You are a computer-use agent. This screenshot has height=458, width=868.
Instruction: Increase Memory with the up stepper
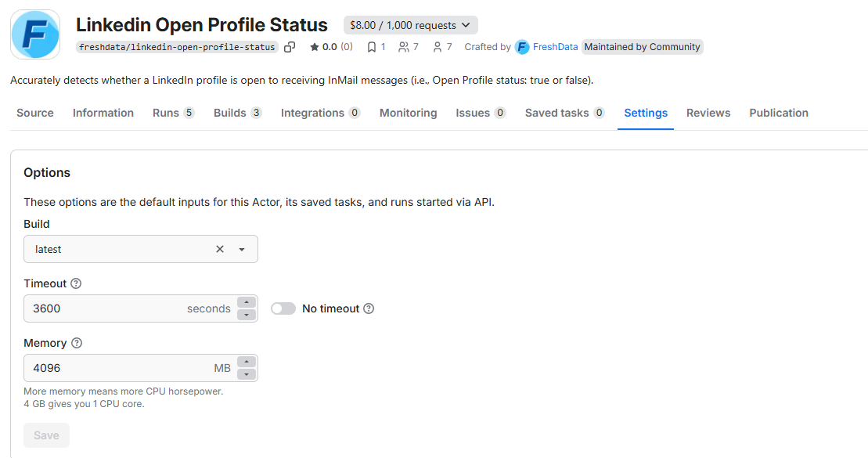click(247, 362)
